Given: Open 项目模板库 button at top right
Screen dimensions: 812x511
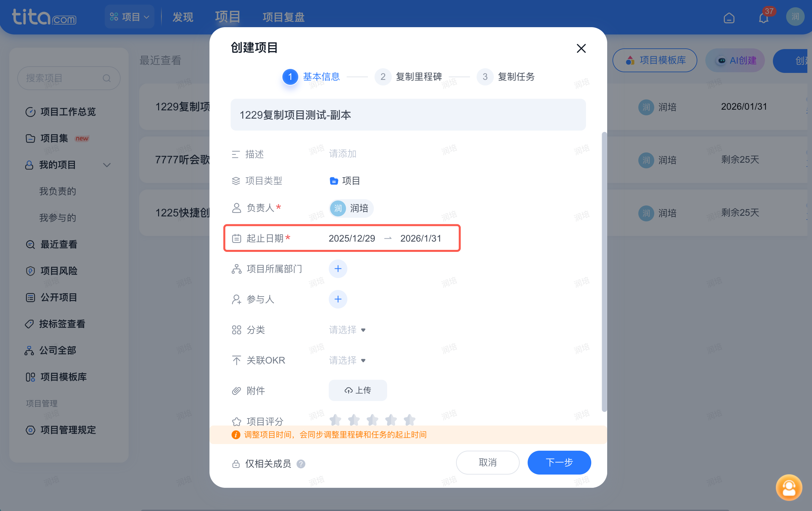Looking at the screenshot, I should tap(655, 60).
